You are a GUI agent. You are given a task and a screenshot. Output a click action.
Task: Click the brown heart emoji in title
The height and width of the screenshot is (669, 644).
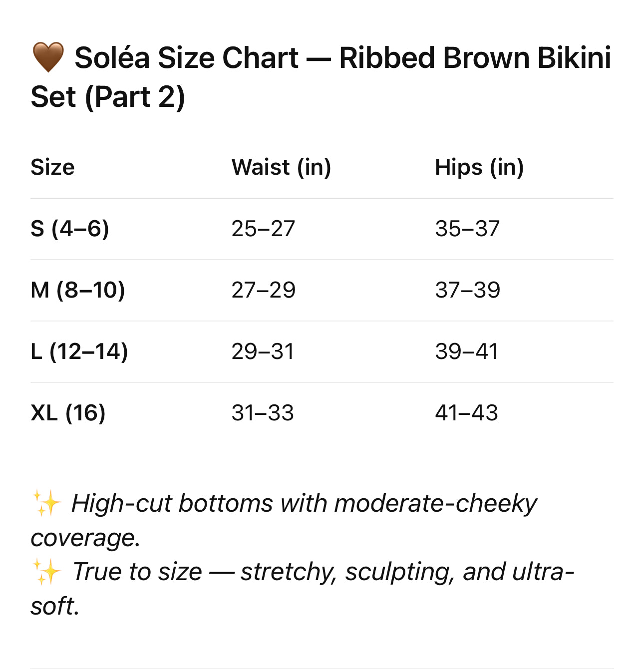point(48,57)
